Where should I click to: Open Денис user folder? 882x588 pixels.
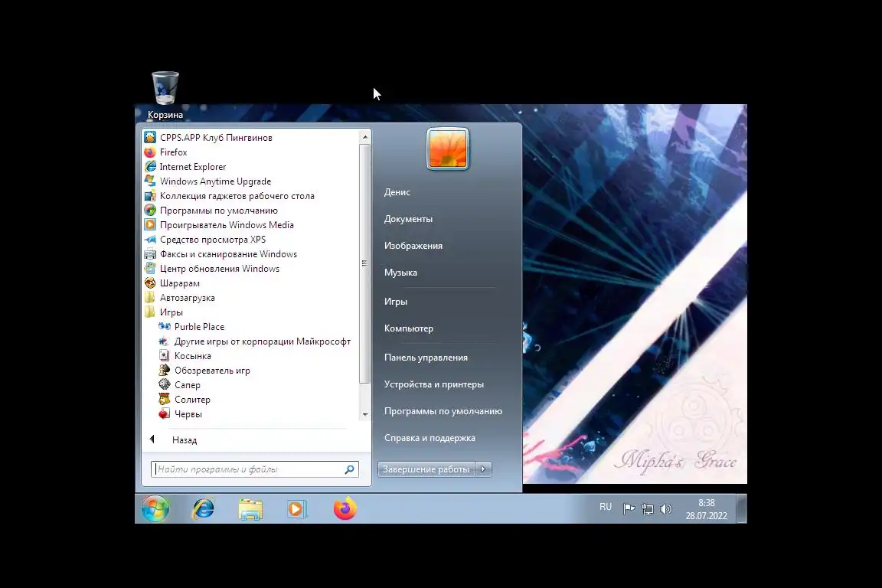397,192
